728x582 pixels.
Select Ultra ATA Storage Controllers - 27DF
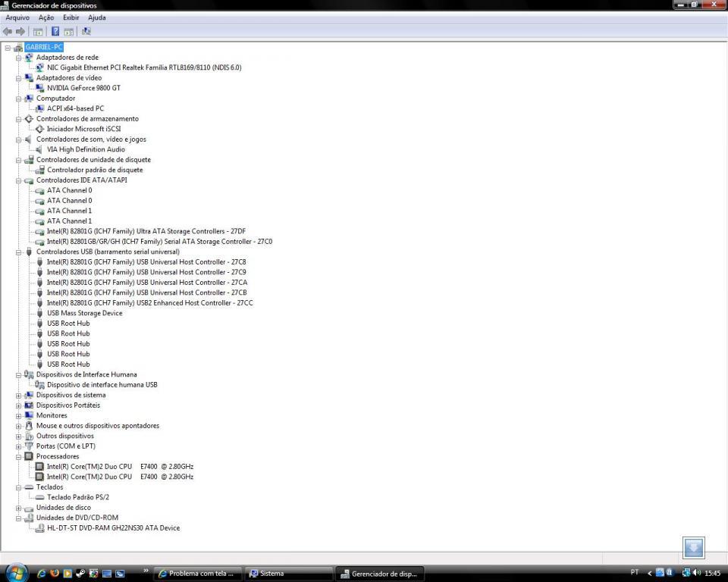point(146,231)
